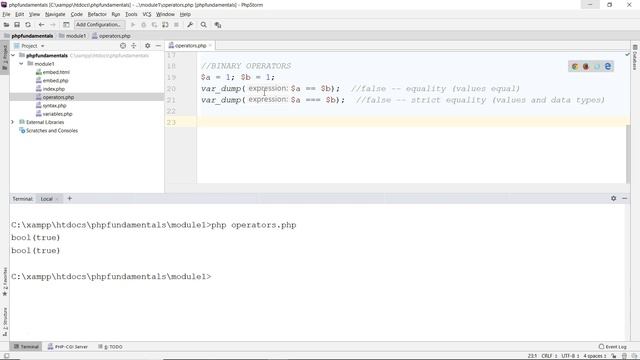Open the File menu

6,14
